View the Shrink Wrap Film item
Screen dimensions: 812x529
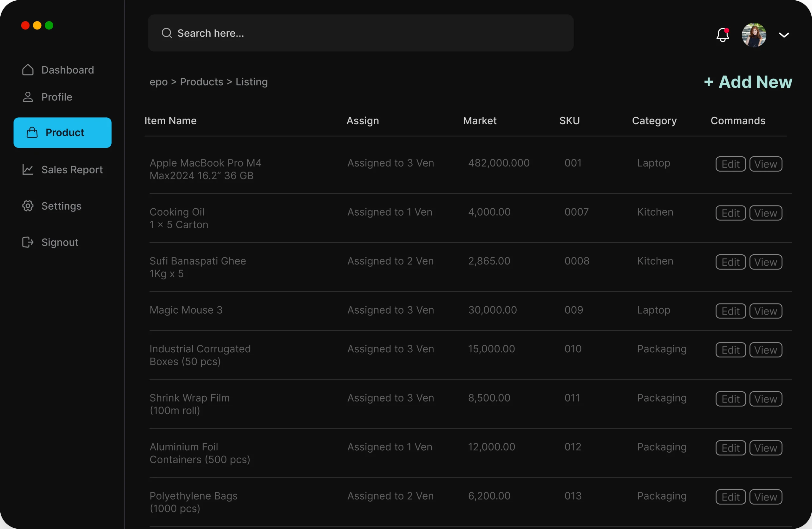click(x=765, y=399)
